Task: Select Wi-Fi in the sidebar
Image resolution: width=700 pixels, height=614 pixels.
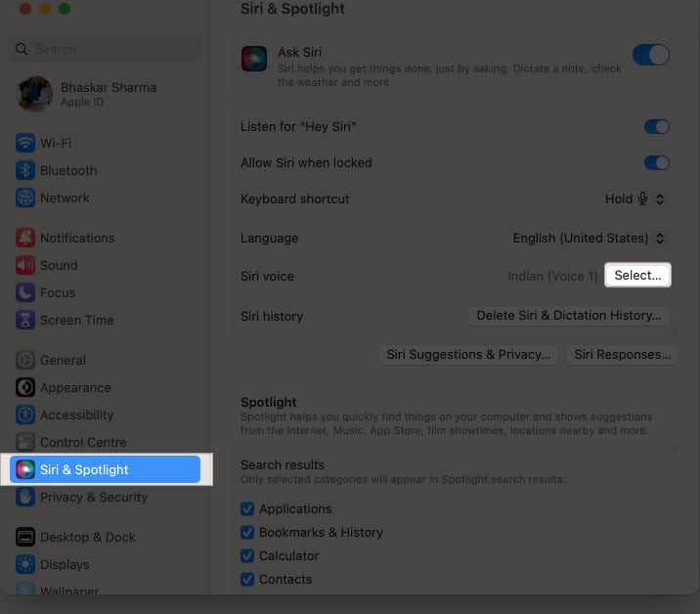Action: pos(105,143)
